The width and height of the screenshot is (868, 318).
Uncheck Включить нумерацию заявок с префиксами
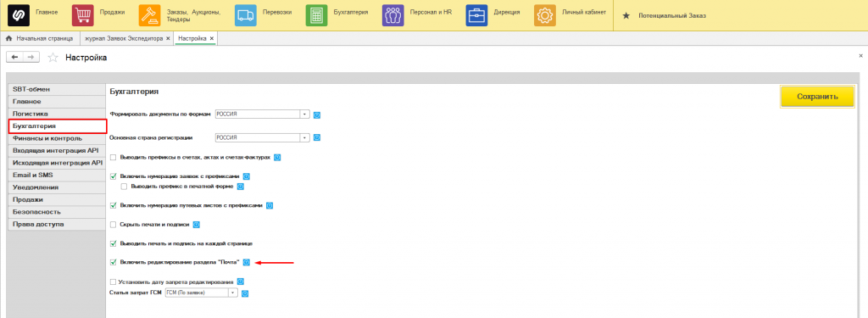click(114, 176)
